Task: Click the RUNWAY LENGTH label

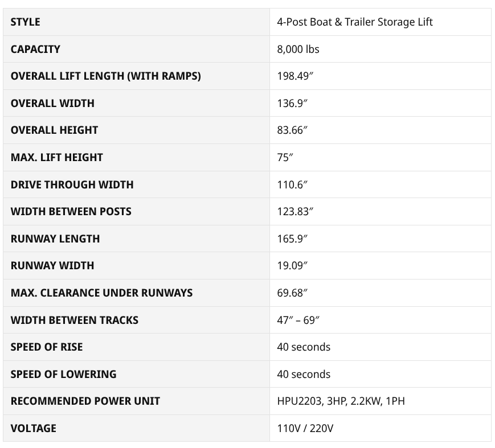Action: pos(55,239)
